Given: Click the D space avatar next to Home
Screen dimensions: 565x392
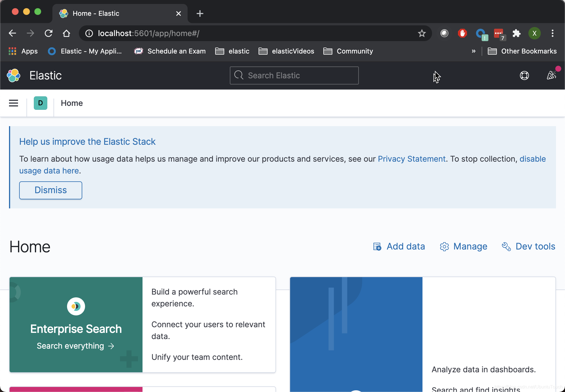Looking at the screenshot, I should click(x=40, y=103).
